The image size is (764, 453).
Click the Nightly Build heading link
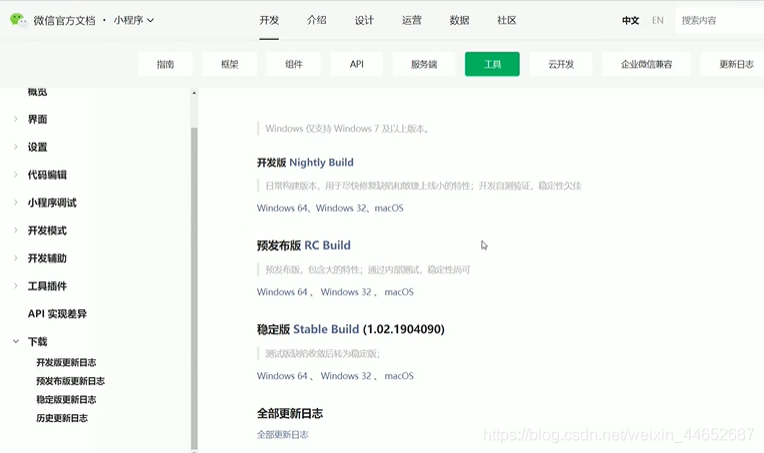coord(322,162)
